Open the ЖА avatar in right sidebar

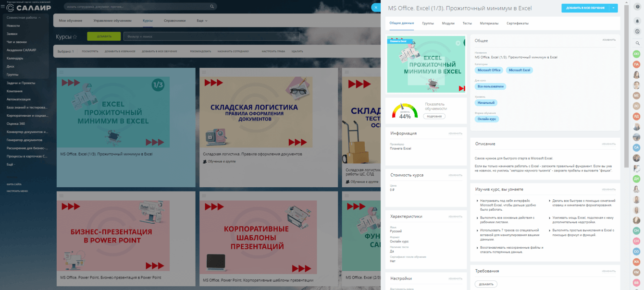click(636, 262)
